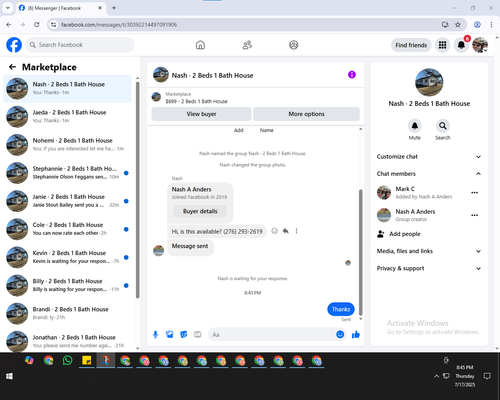
Task: Reload the page in the browser
Action: [x=37, y=25]
